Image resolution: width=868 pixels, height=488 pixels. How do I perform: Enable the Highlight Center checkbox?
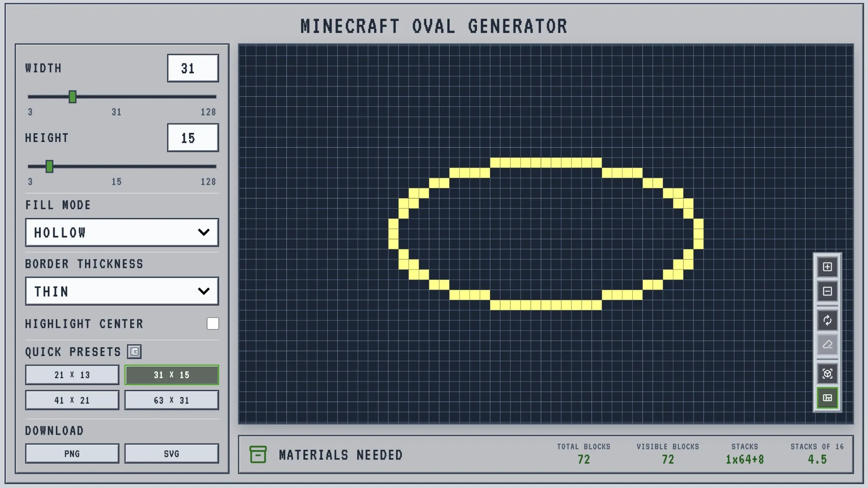pyautogui.click(x=213, y=323)
